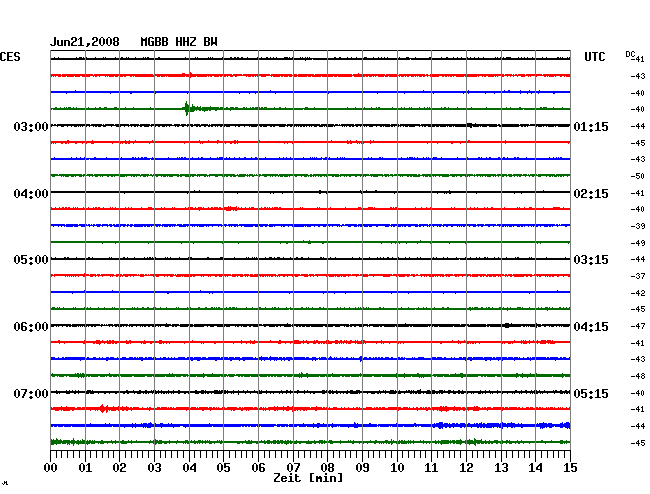Click minute 01 on the time axis
Image resolution: width=650 pixels, height=494 pixels.
pyautogui.click(x=85, y=468)
